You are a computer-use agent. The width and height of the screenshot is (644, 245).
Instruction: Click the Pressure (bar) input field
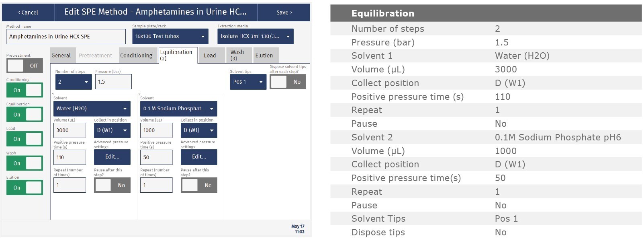[113, 82]
